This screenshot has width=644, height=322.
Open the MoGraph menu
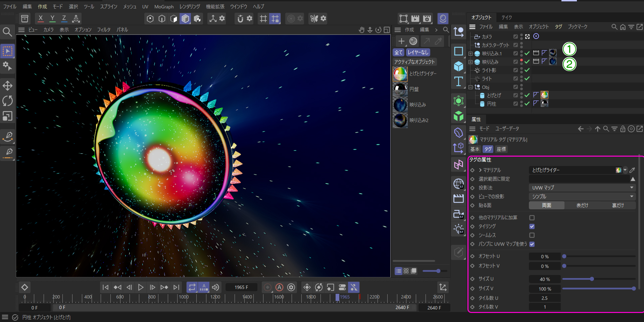pos(164,6)
